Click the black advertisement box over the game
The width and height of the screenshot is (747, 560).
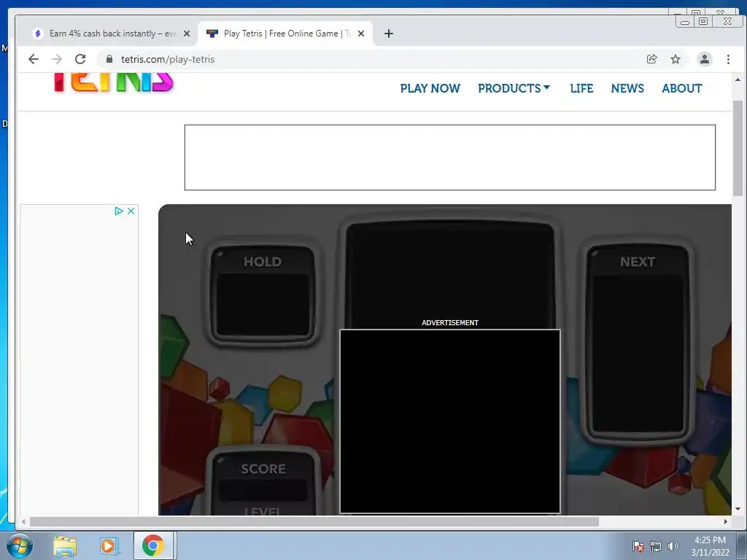tap(449, 421)
